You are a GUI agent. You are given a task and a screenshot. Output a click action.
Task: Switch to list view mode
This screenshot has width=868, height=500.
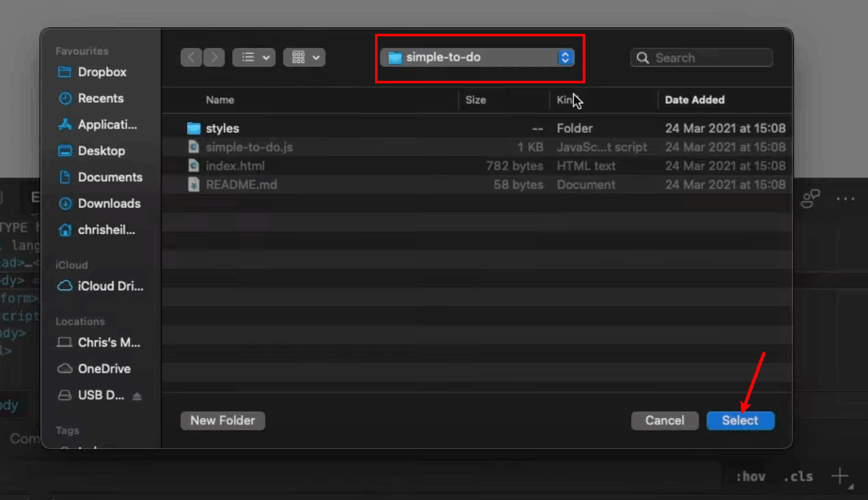tap(246, 57)
